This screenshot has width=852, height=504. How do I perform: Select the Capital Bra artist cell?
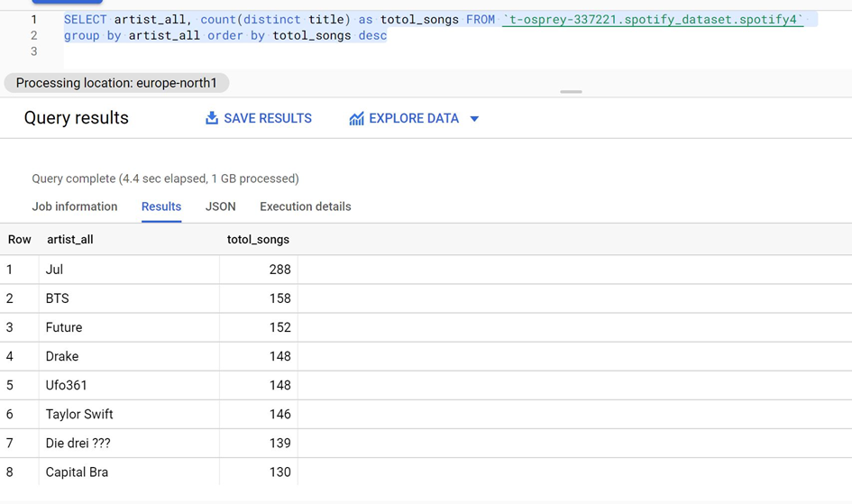pos(129,472)
